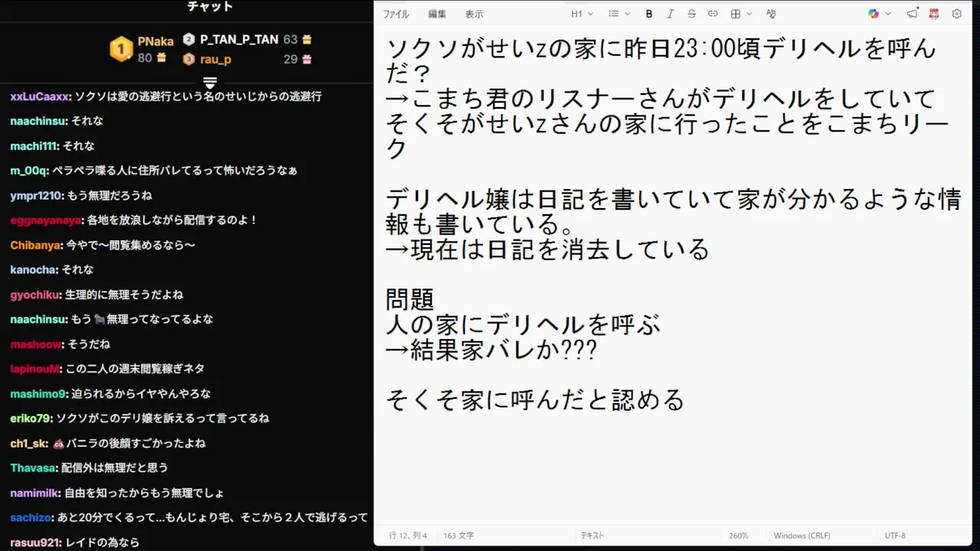Click the red account avatar icon
Screen dimensions: 980x551
click(x=934, y=14)
